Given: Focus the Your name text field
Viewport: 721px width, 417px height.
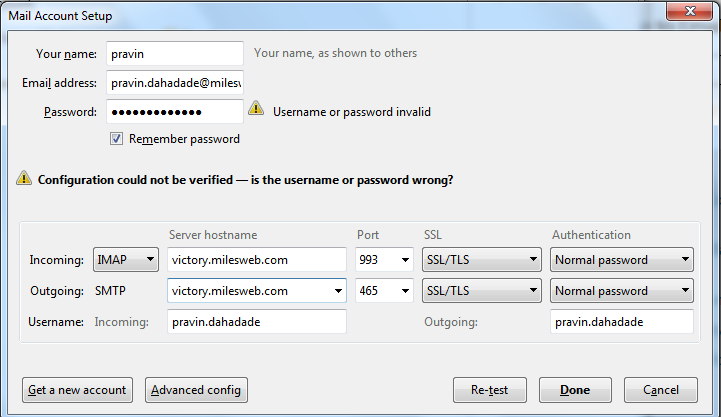Looking at the screenshot, I should tap(175, 54).
